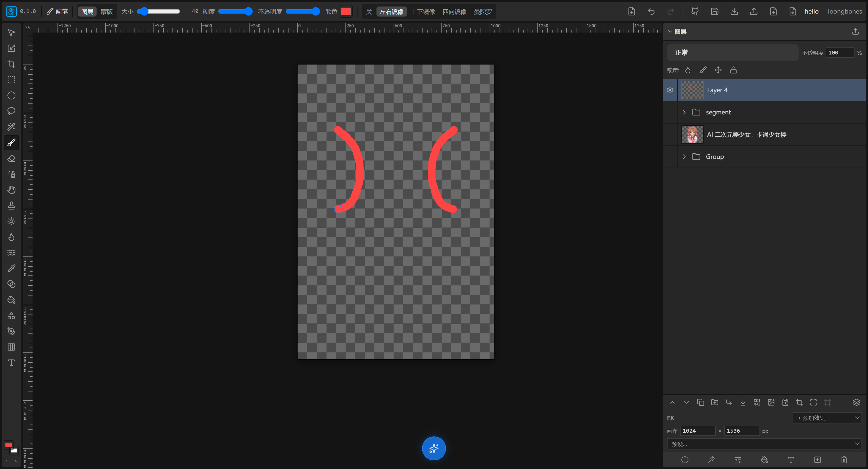Select 四向镜像 mirror mode
The height and width of the screenshot is (469, 868).
pyautogui.click(x=454, y=11)
